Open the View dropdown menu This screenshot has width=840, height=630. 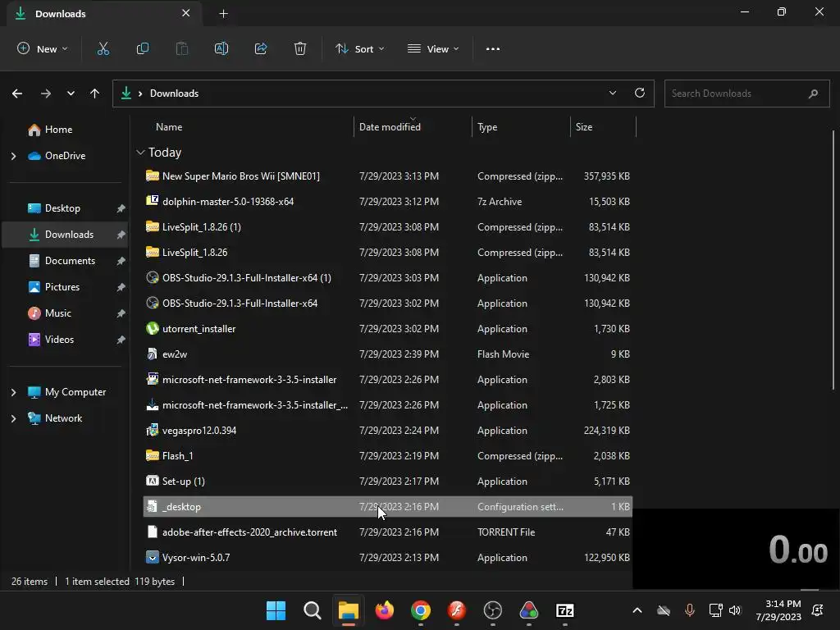(x=433, y=48)
